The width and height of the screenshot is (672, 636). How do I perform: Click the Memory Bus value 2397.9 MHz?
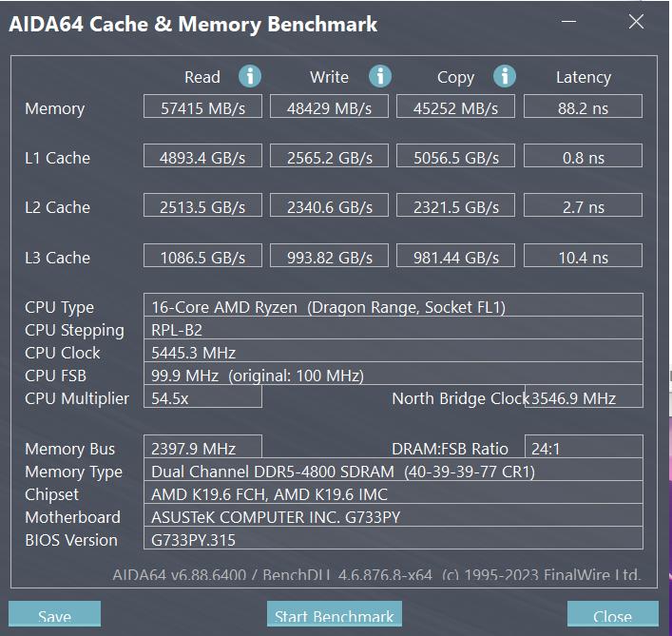[202, 447]
